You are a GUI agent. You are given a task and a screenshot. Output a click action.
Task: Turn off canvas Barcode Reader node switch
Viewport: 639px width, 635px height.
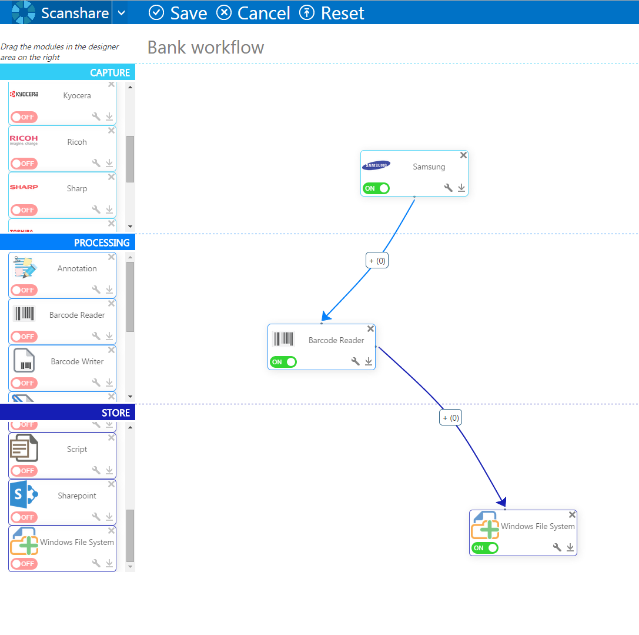[x=283, y=362]
